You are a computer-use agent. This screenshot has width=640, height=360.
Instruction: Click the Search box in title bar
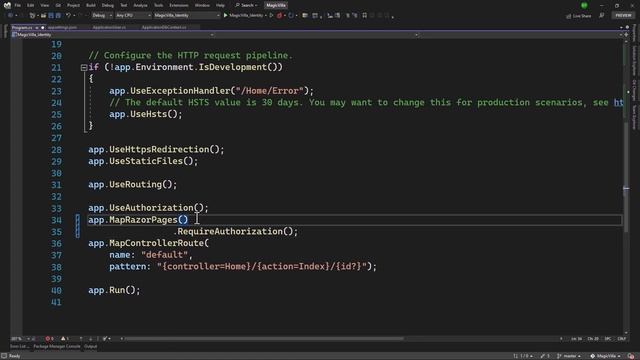(246, 5)
